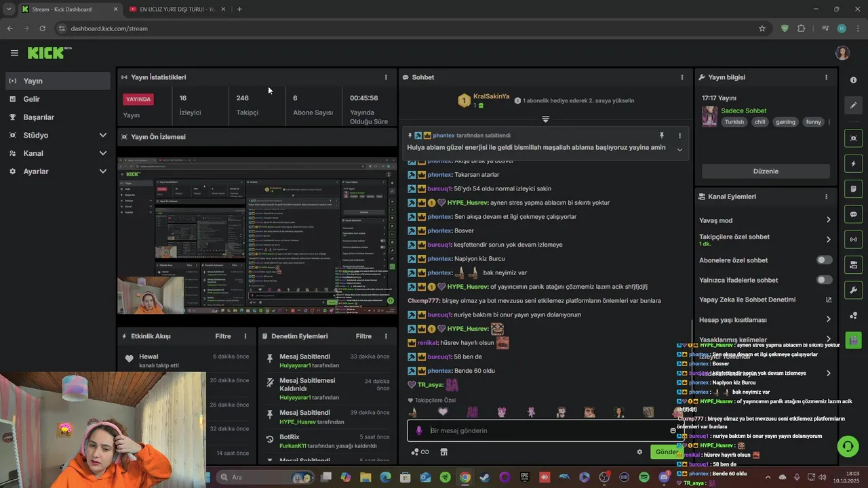Click the pencil edit icon in right sidebar
868x488 pixels.
click(853, 105)
